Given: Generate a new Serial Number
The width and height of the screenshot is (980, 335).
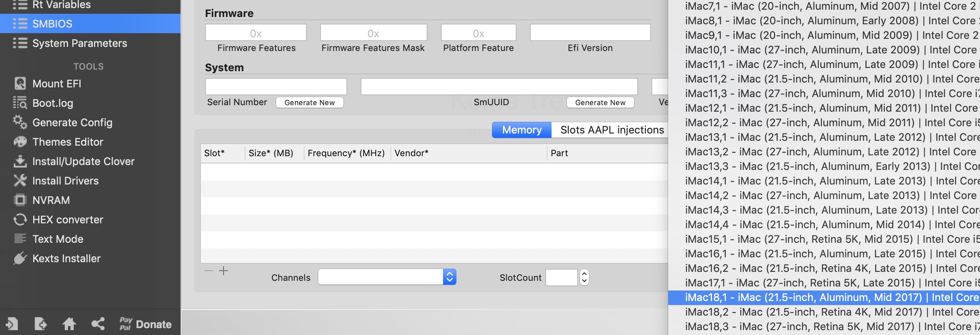Looking at the screenshot, I should pyautogui.click(x=309, y=103).
